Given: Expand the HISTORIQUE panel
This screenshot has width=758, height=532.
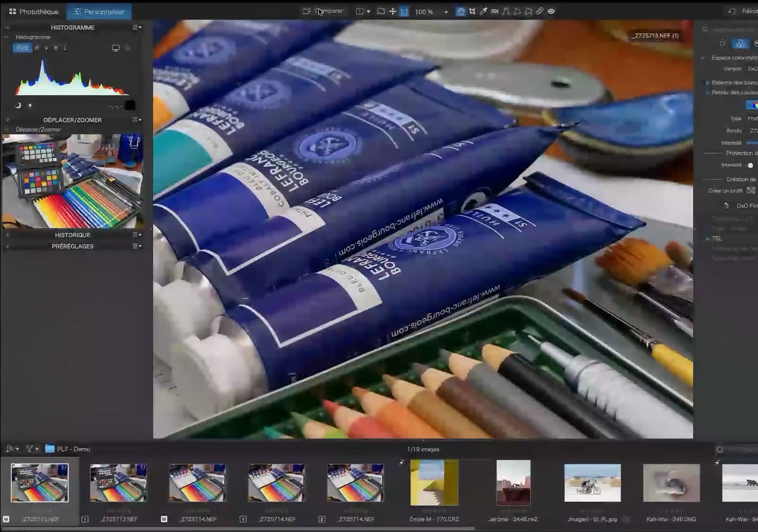Looking at the screenshot, I should coord(73,235).
